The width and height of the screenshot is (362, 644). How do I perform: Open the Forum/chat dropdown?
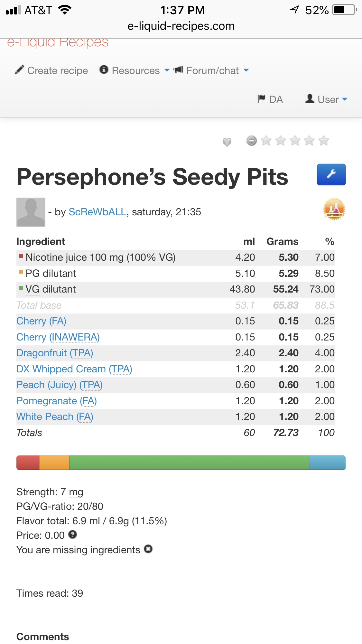[x=246, y=70]
